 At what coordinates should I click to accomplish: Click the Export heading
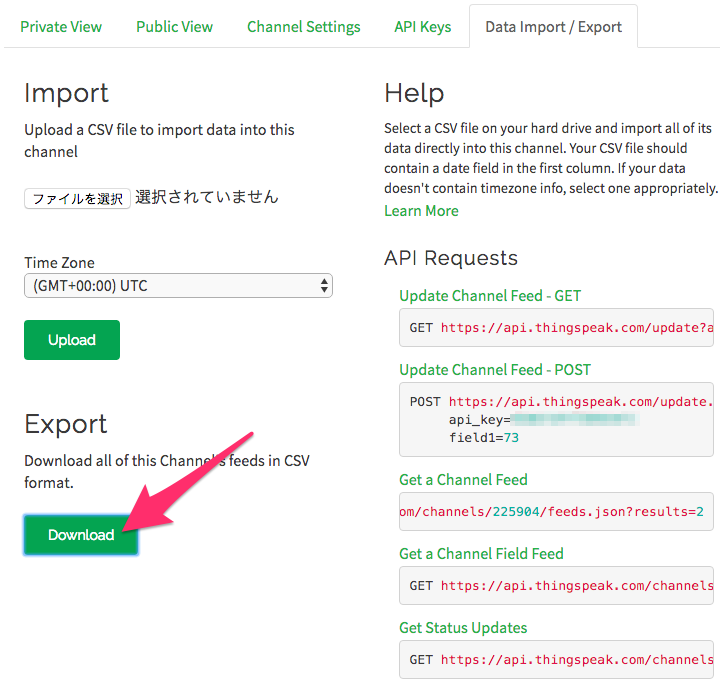coord(66,424)
